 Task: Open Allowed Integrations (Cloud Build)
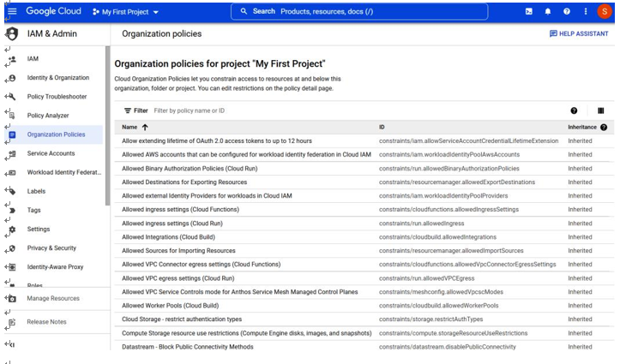[x=168, y=237]
